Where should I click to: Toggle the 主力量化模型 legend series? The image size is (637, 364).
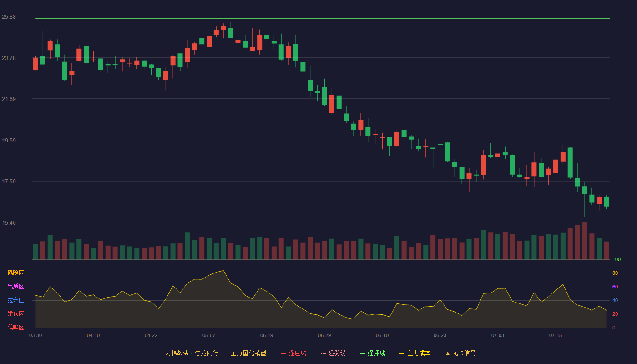(248, 353)
